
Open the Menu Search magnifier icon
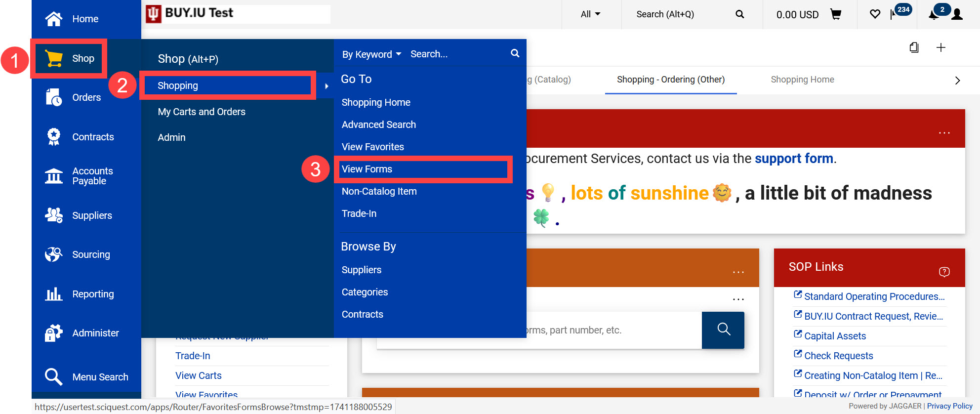click(54, 377)
